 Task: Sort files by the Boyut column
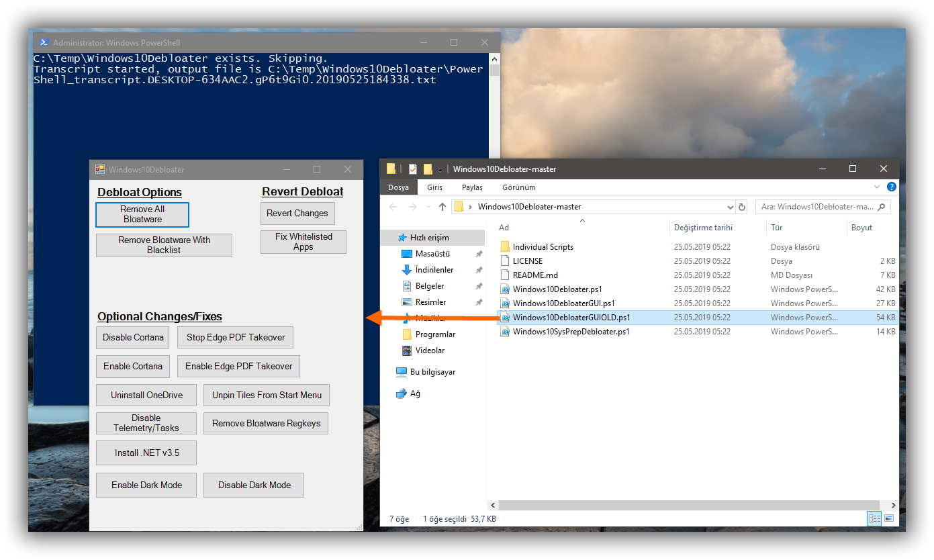point(872,228)
